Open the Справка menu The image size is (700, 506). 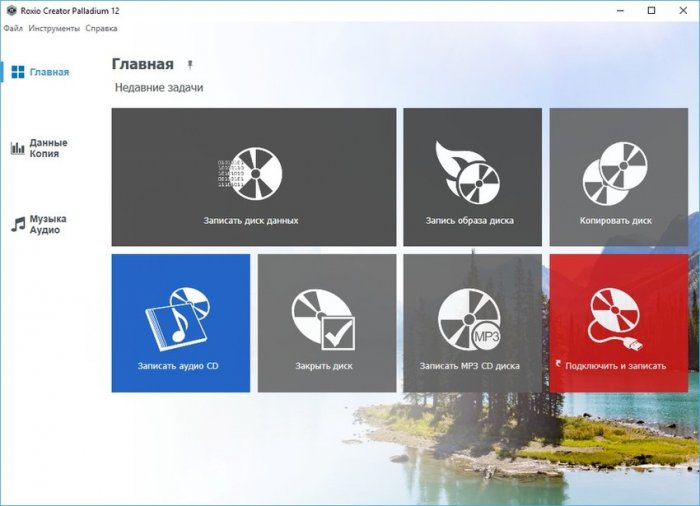(x=101, y=28)
